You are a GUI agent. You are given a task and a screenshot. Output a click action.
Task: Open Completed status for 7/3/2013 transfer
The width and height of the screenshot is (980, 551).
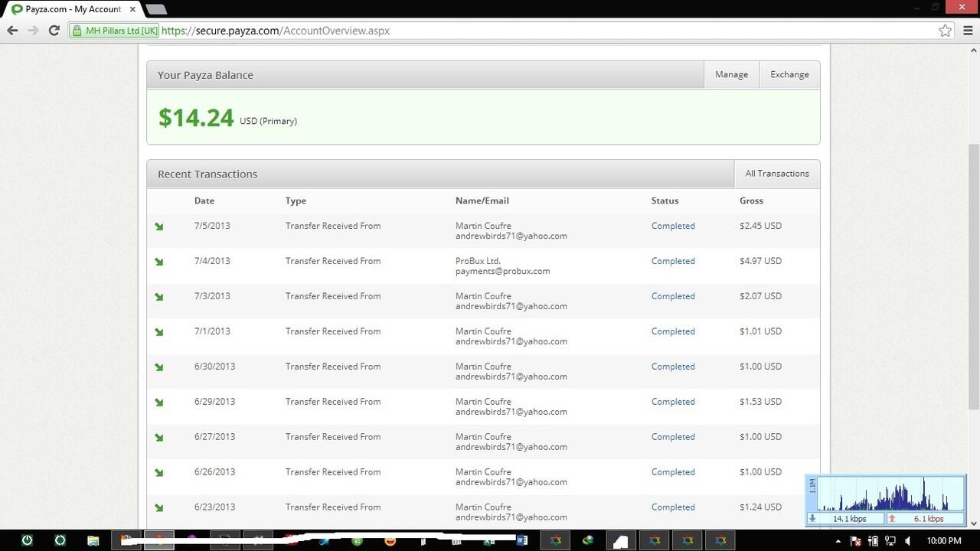(673, 296)
